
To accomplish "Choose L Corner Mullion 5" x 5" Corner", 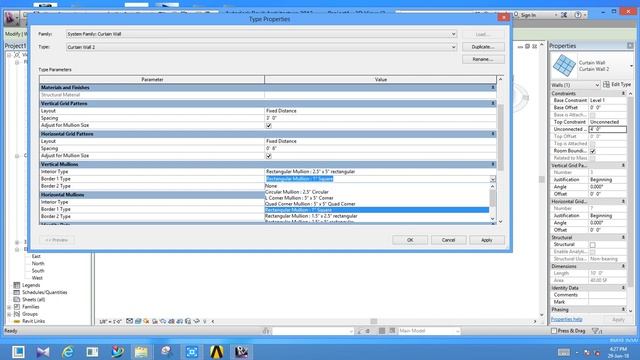I will (377, 198).
